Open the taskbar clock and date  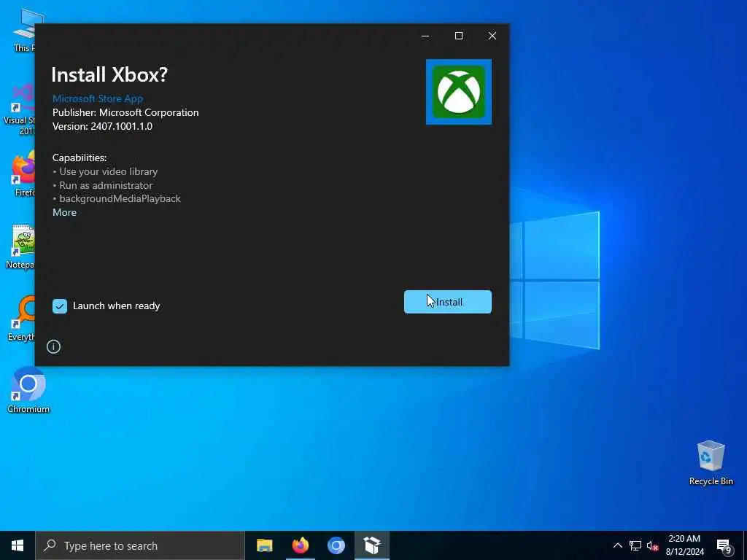pyautogui.click(x=684, y=545)
